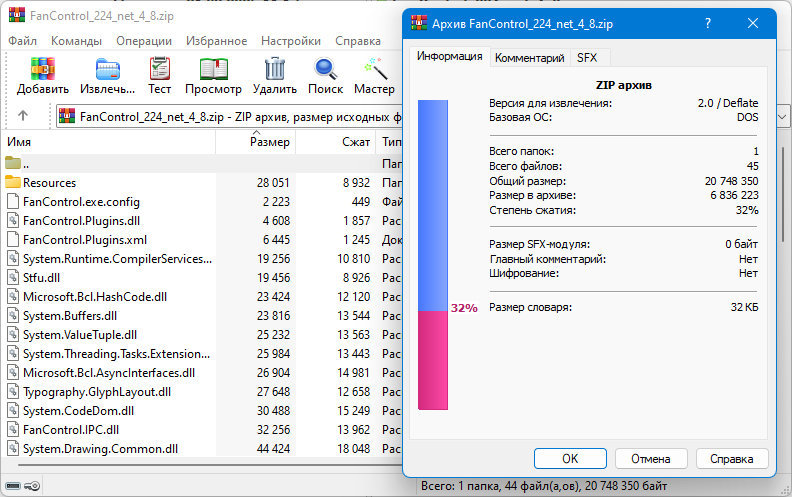Open the Команды menu

coord(76,41)
